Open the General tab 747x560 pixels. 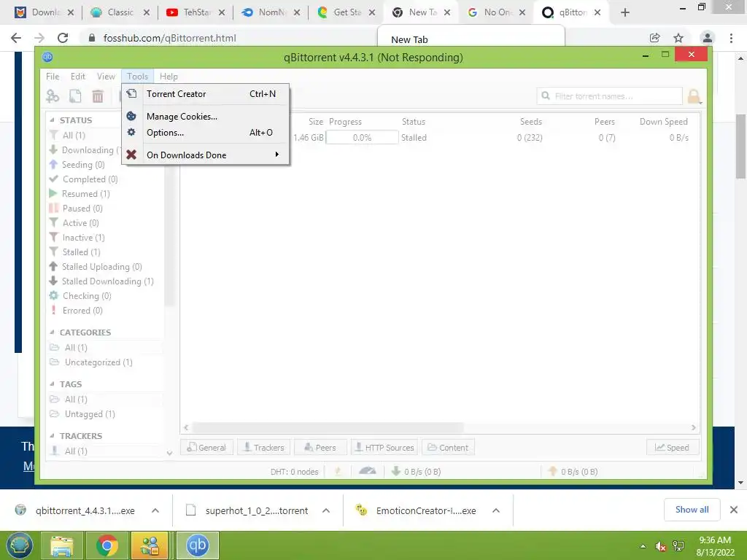[x=206, y=448]
